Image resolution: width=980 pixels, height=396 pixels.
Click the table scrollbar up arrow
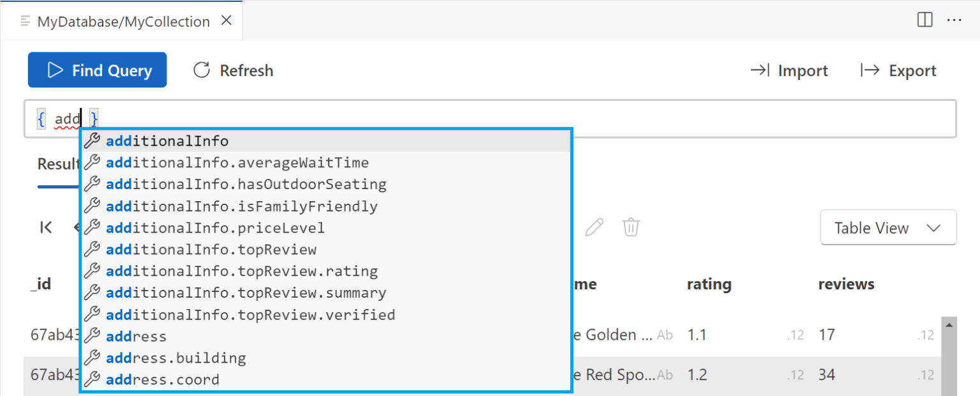click(949, 325)
